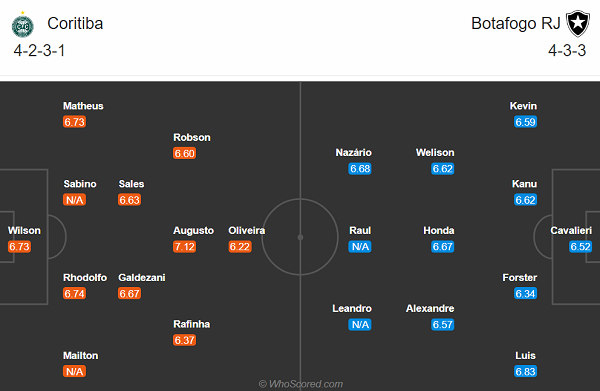Click the Botafogo RJ shield crest
Image resolution: width=600 pixels, height=391 pixels.
pos(578,24)
